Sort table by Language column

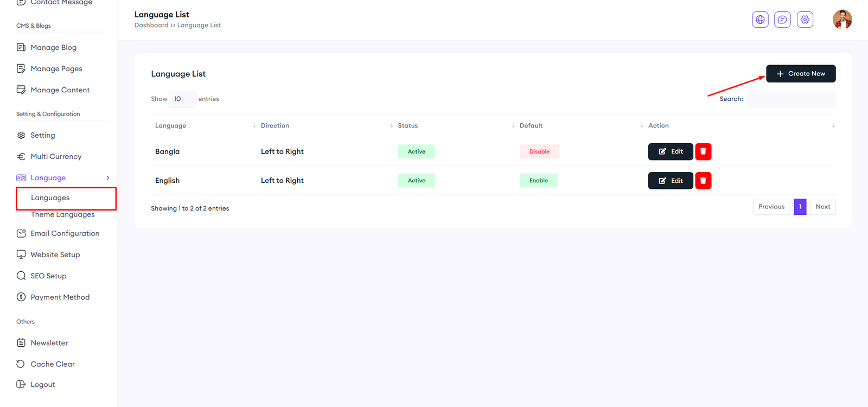pyautogui.click(x=171, y=125)
